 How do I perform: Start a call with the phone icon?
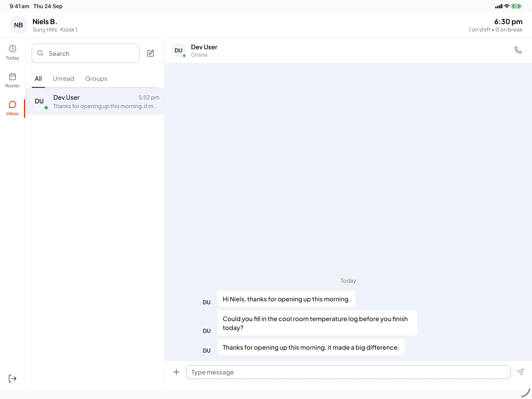point(518,50)
